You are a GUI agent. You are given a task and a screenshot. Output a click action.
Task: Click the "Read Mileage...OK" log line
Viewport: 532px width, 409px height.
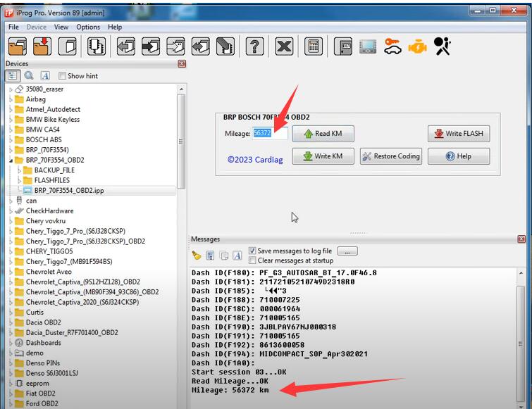point(230,381)
